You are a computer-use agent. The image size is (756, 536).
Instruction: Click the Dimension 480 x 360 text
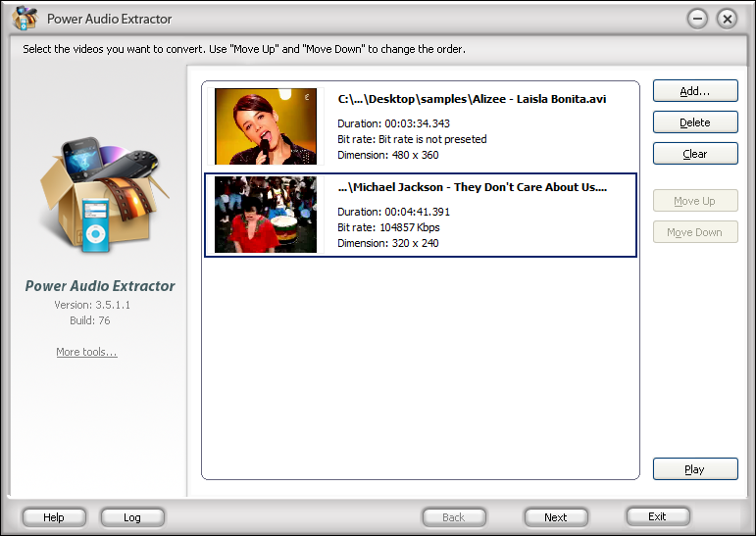[387, 155]
